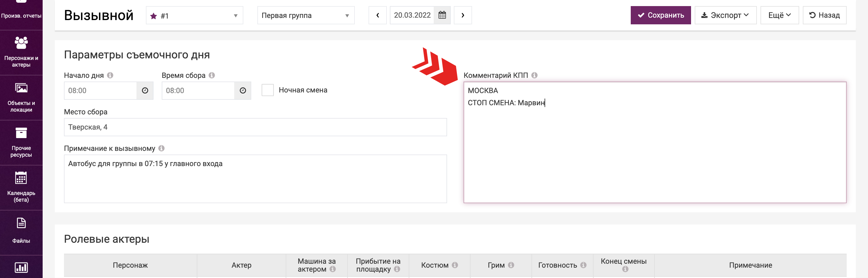Click info icon in Грим column
Image resolution: width=868 pixels, height=278 pixels.
[511, 265]
